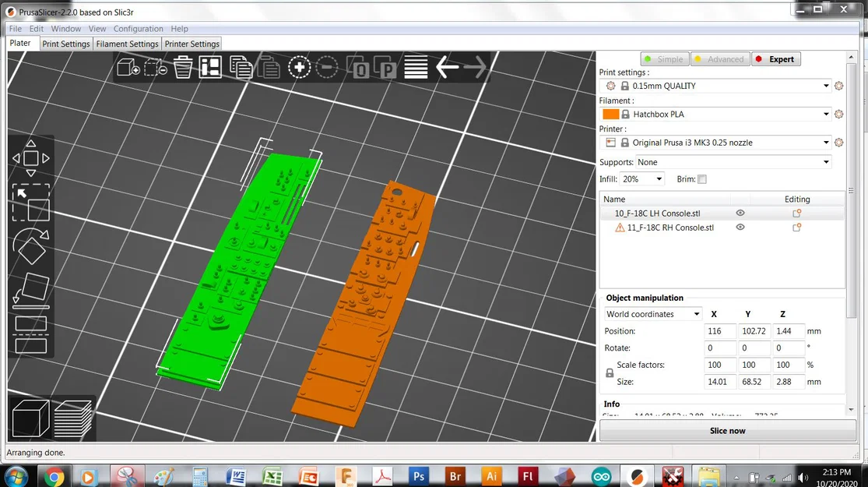Click the Paste icon in toolbar
This screenshot has width=868, height=487.
coord(269,68)
